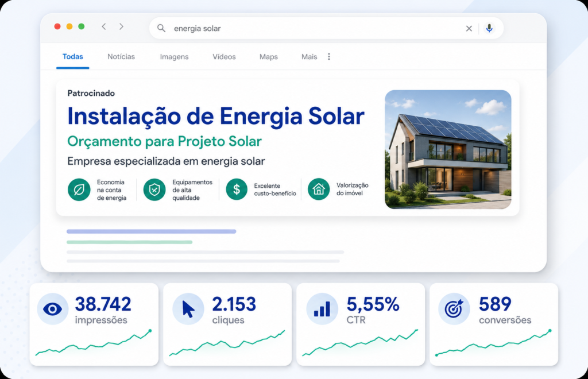Click the impressões trend line chart

click(x=94, y=343)
